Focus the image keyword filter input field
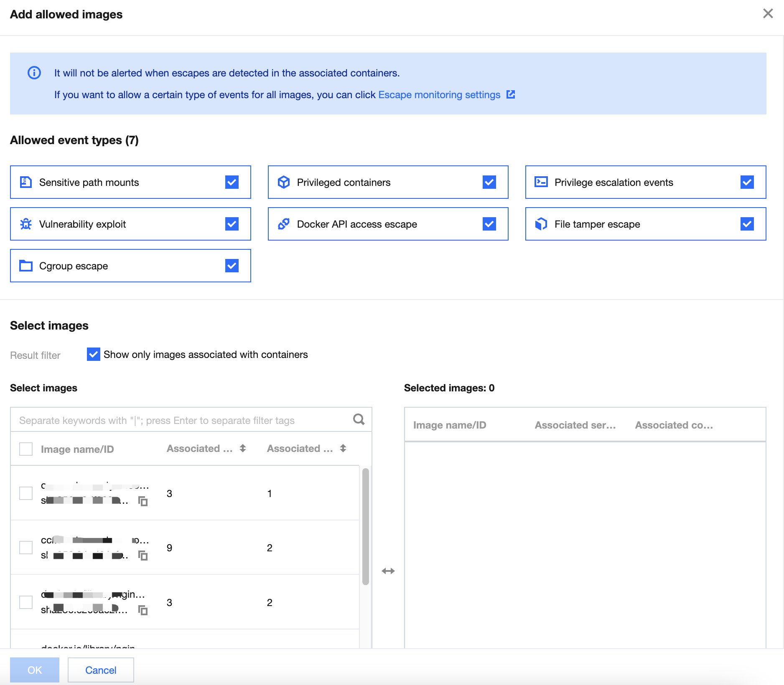This screenshot has height=685, width=784. tap(180, 420)
